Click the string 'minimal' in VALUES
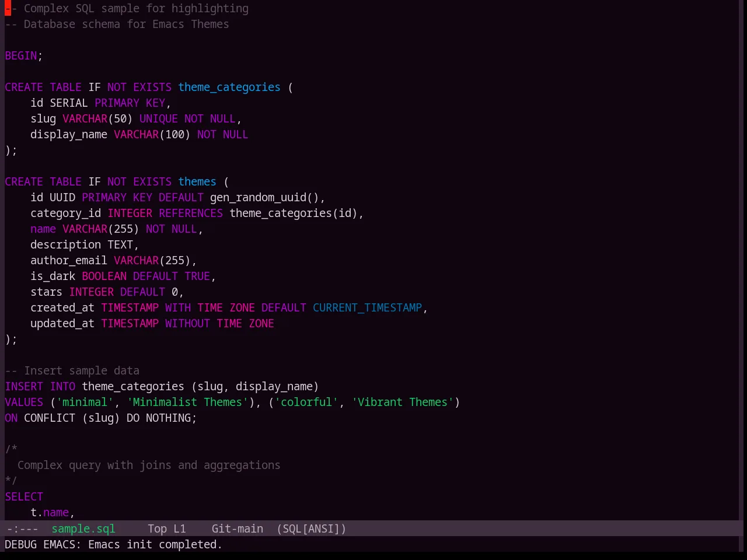The image size is (747, 560). tap(85, 402)
